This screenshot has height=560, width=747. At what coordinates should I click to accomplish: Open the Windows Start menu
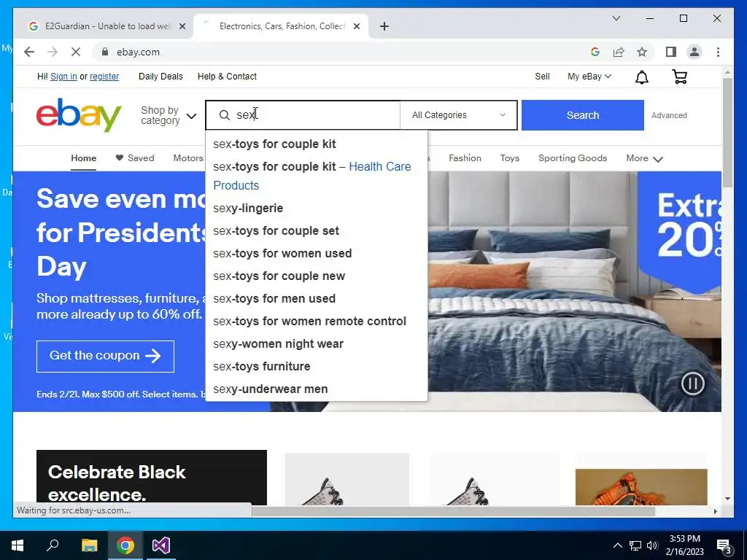[x=18, y=545]
